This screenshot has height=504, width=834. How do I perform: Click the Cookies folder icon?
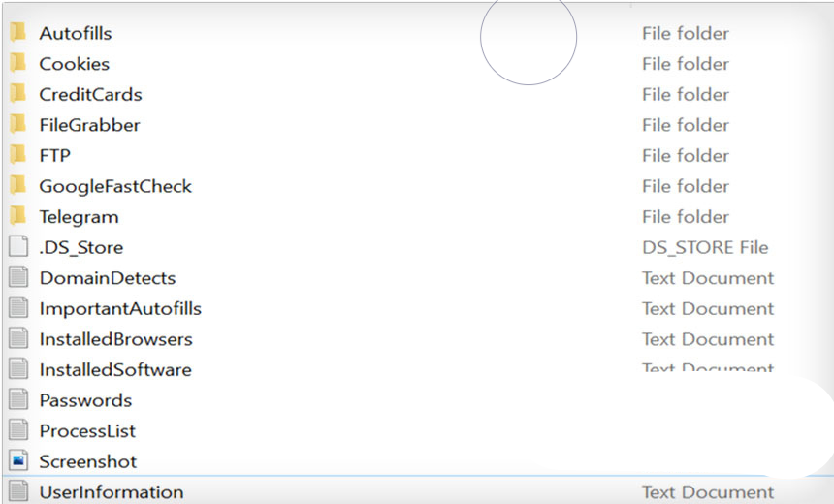[x=18, y=64]
